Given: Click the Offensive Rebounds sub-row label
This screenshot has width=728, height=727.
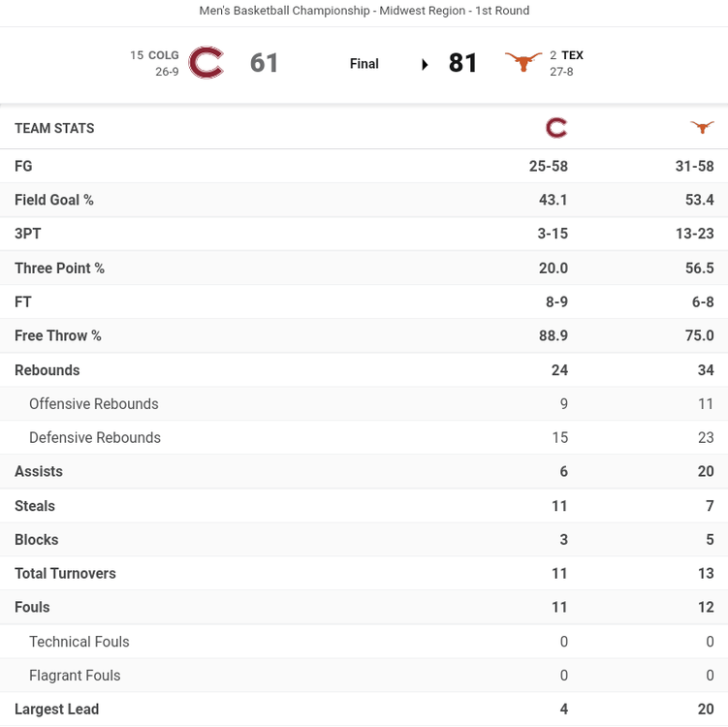Looking at the screenshot, I should tap(94, 404).
